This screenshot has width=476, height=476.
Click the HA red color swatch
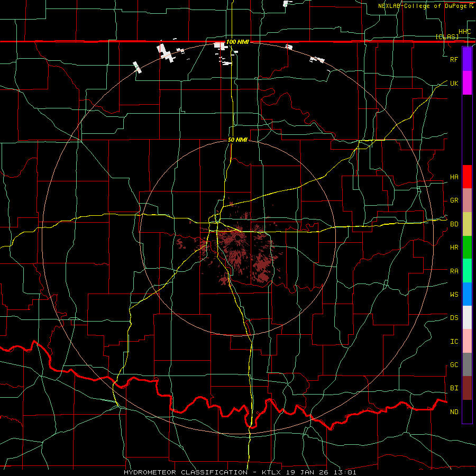pos(467,177)
